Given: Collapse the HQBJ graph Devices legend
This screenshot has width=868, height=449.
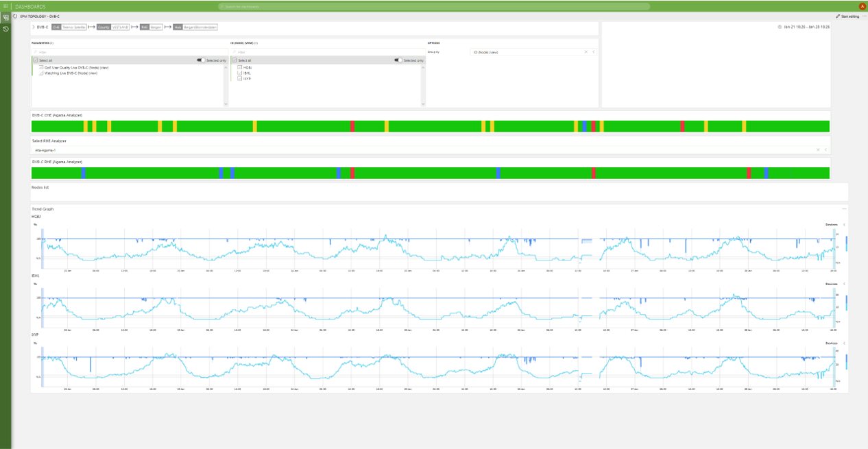Looking at the screenshot, I should tap(844, 225).
